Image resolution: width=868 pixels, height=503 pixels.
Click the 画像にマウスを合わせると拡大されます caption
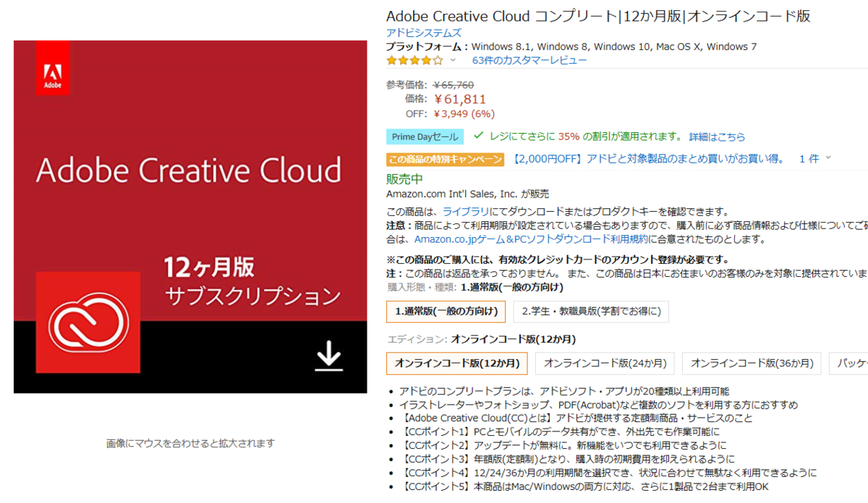point(190,443)
